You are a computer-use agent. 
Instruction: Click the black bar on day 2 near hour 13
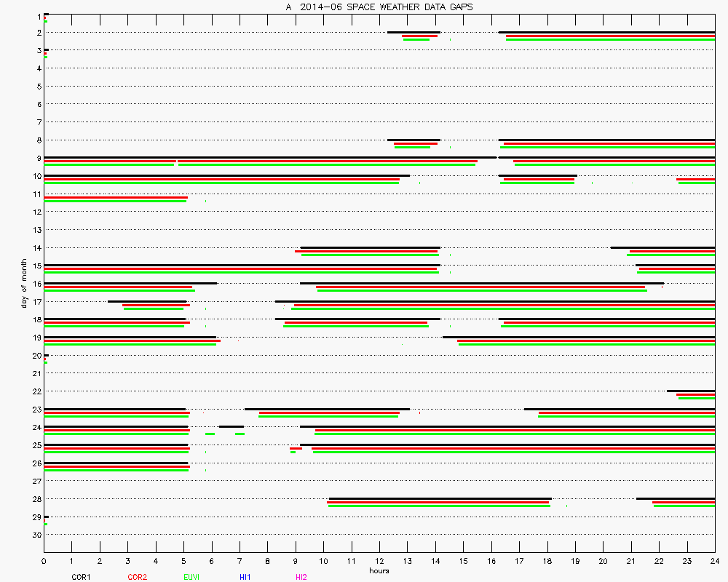tap(413, 32)
